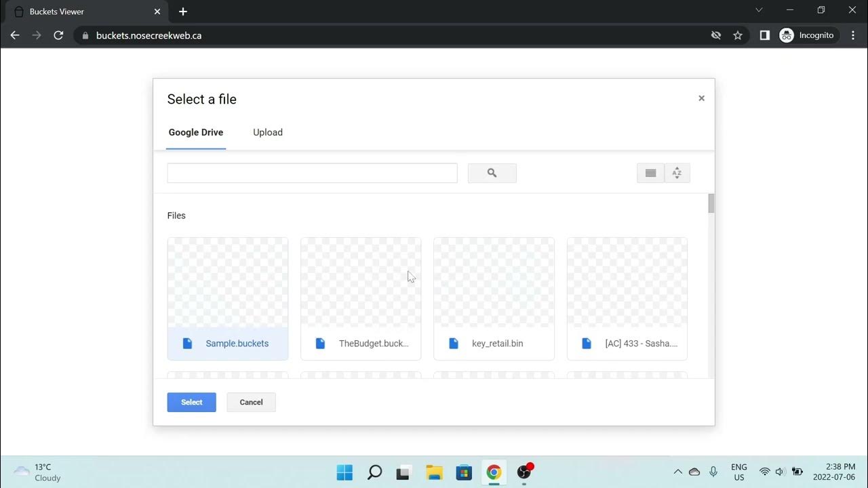The height and width of the screenshot is (488, 868).
Task: Click the key_retail.bin file name
Action: [x=498, y=344]
